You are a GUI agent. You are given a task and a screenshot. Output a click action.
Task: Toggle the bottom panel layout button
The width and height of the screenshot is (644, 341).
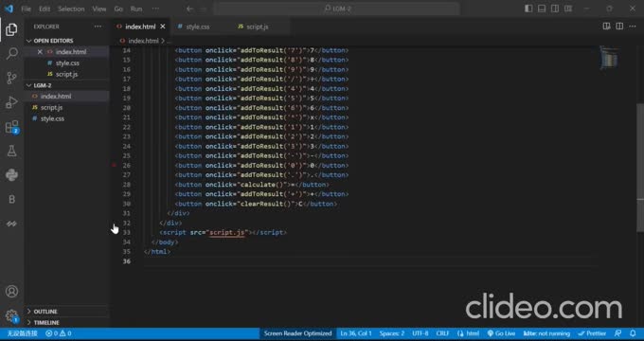[542, 9]
